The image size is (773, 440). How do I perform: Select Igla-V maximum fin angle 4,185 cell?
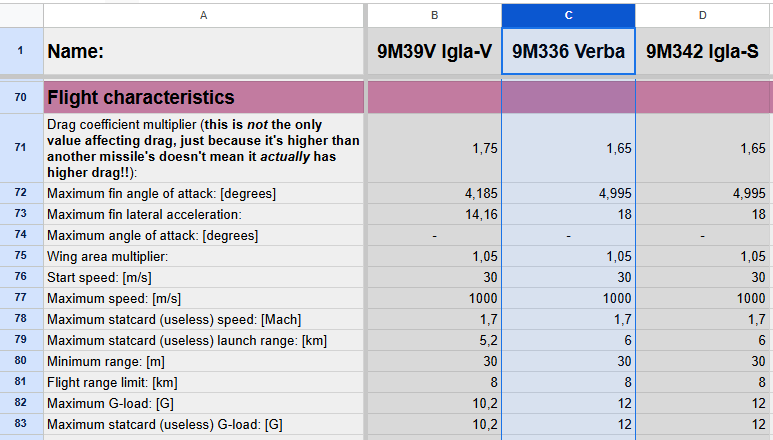point(434,192)
